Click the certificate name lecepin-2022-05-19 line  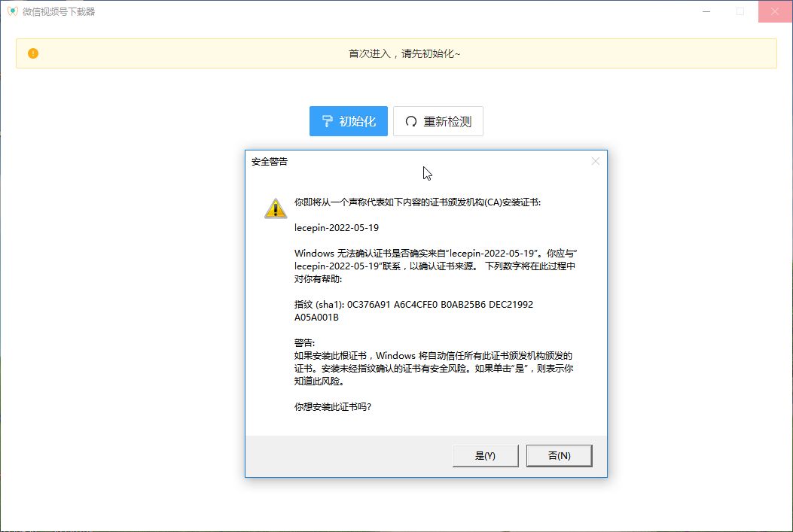[x=337, y=228]
